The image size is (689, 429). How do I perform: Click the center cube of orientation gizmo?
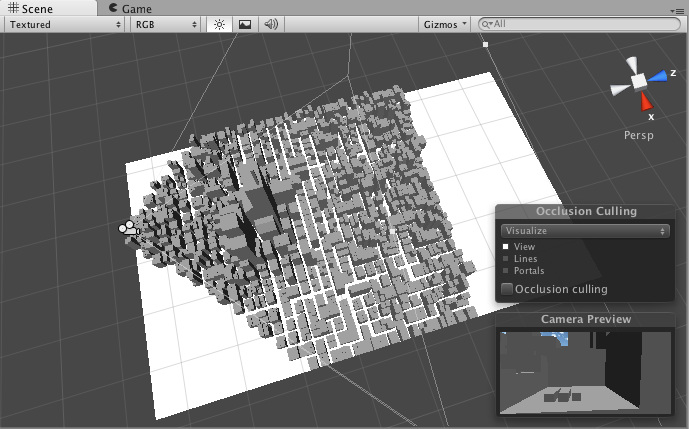click(637, 81)
